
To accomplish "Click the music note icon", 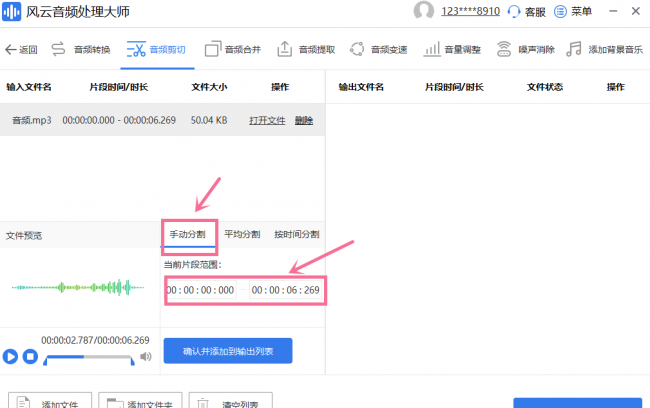I will (574, 49).
